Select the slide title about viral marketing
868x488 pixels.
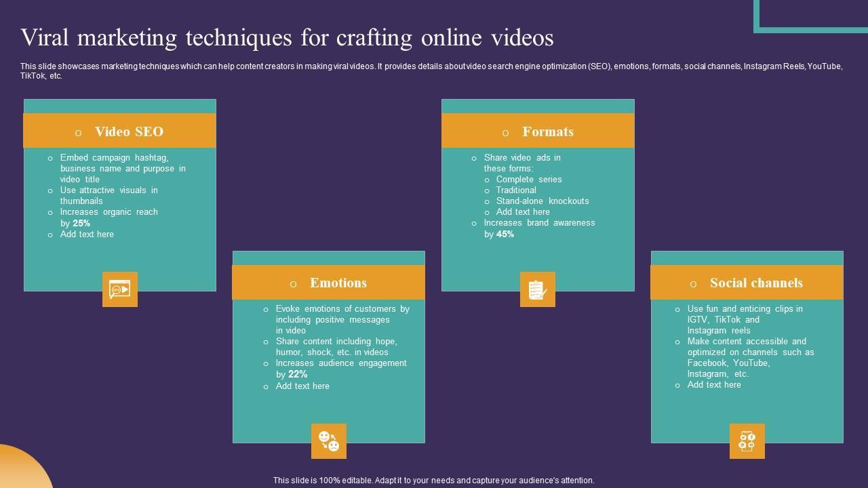tap(287, 38)
